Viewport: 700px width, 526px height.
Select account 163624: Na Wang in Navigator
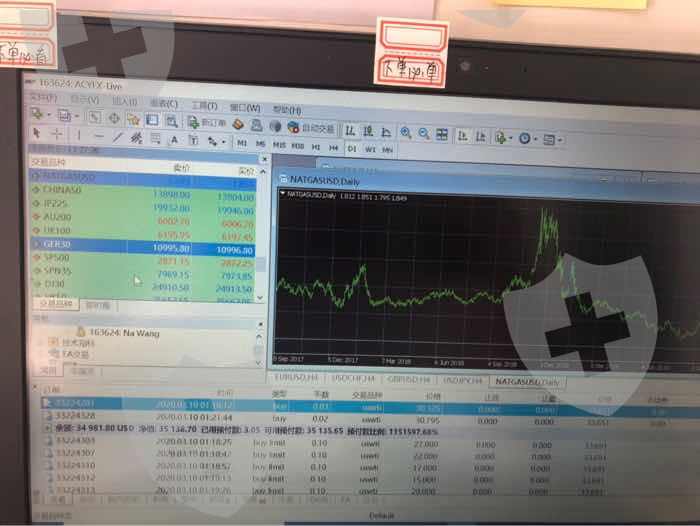(x=119, y=332)
